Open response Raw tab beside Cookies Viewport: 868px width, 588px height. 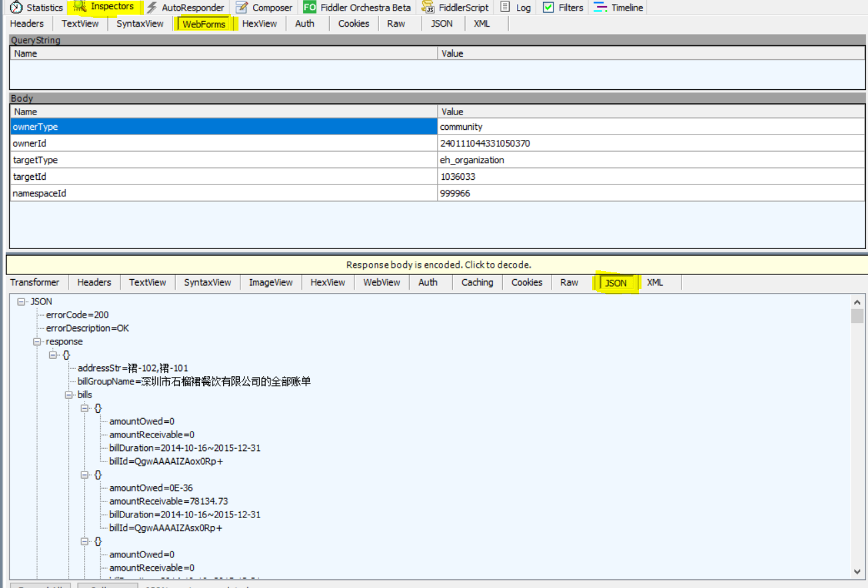pyautogui.click(x=569, y=282)
